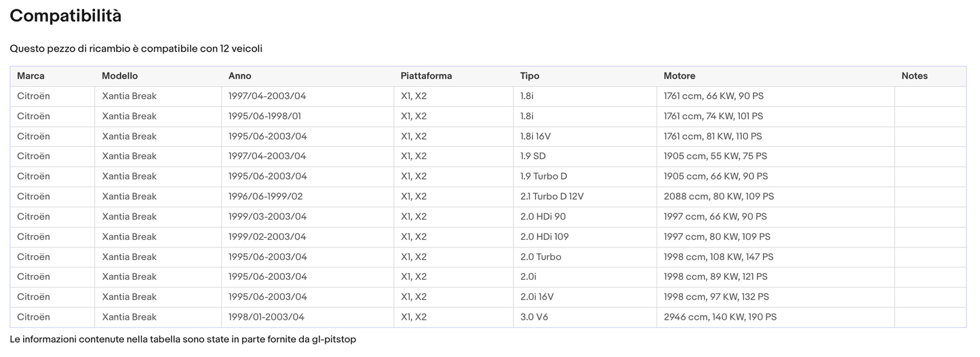
Task: Select the Piattaforma column header
Action: coord(426,76)
